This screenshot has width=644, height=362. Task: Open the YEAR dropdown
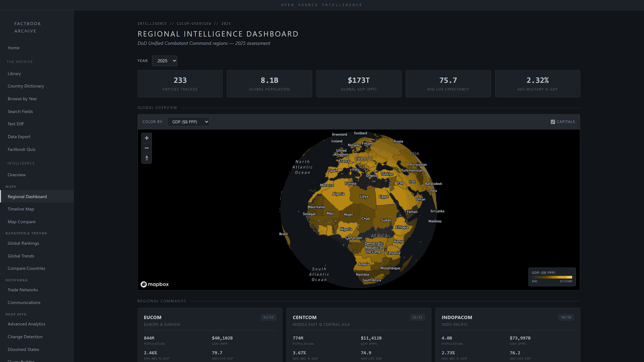pos(165,60)
